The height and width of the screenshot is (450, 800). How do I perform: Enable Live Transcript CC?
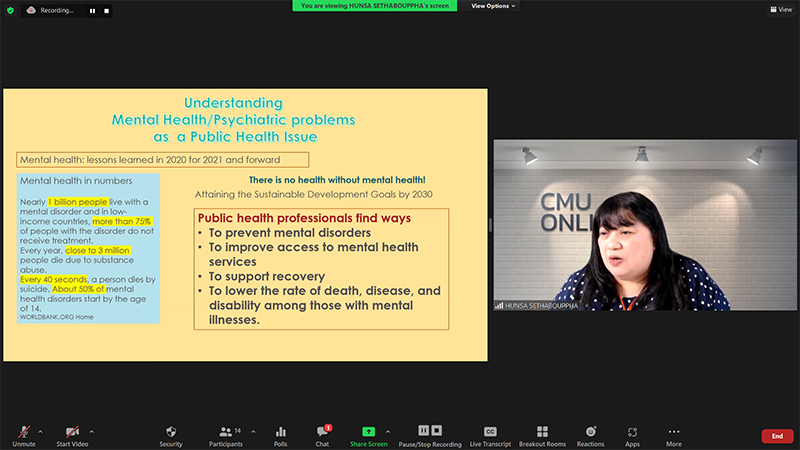point(490,436)
